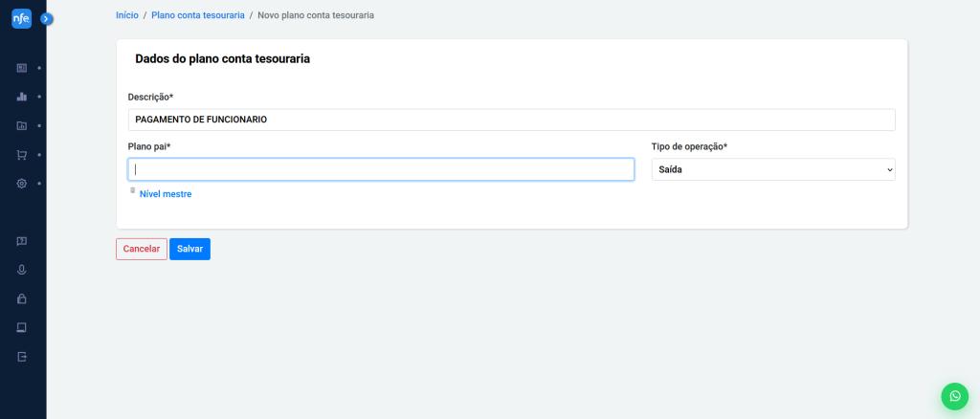
Task: Open the chat message sidebar icon
Action: pyautogui.click(x=21, y=241)
